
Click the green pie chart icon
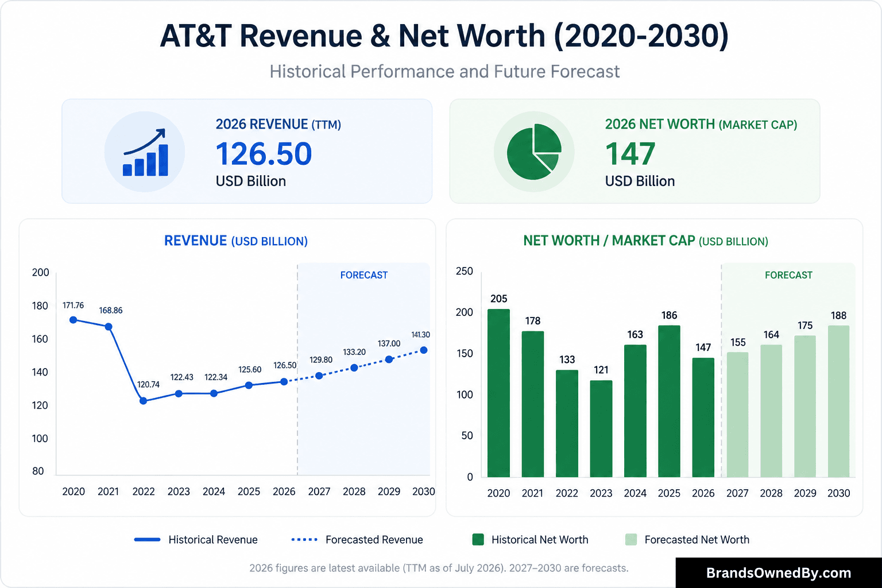click(x=534, y=152)
